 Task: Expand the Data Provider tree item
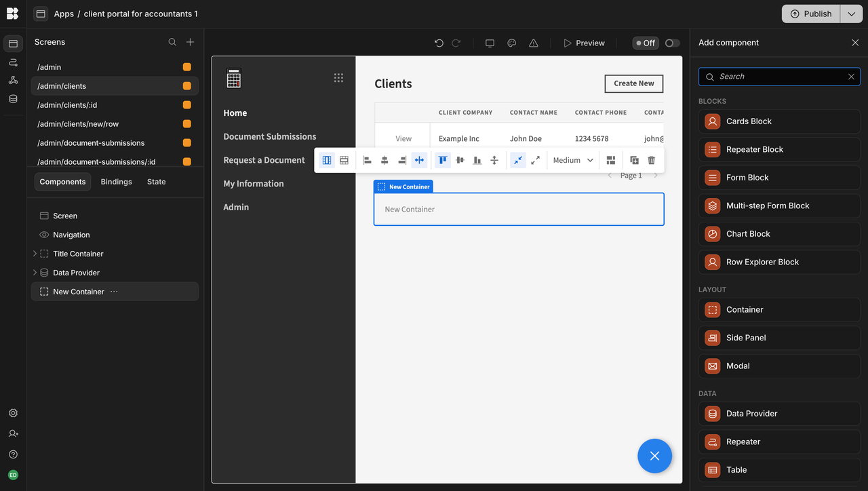click(x=35, y=272)
